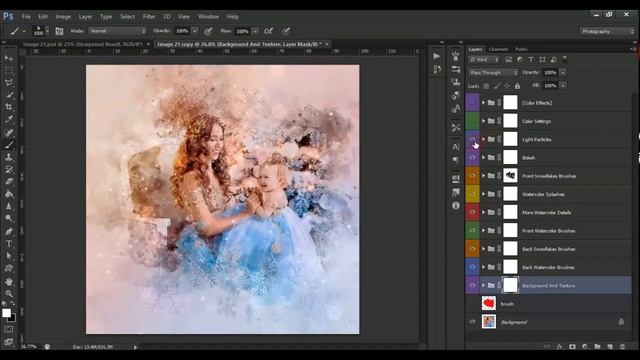Select the Front Snowflakes Brushes layer mask
Image resolution: width=640 pixels, height=360 pixels.
tap(510, 176)
